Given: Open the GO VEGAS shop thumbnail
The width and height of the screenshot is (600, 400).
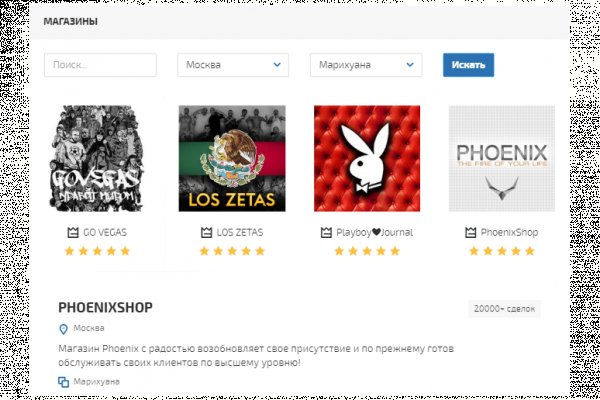Looking at the screenshot, I should coord(97,158).
